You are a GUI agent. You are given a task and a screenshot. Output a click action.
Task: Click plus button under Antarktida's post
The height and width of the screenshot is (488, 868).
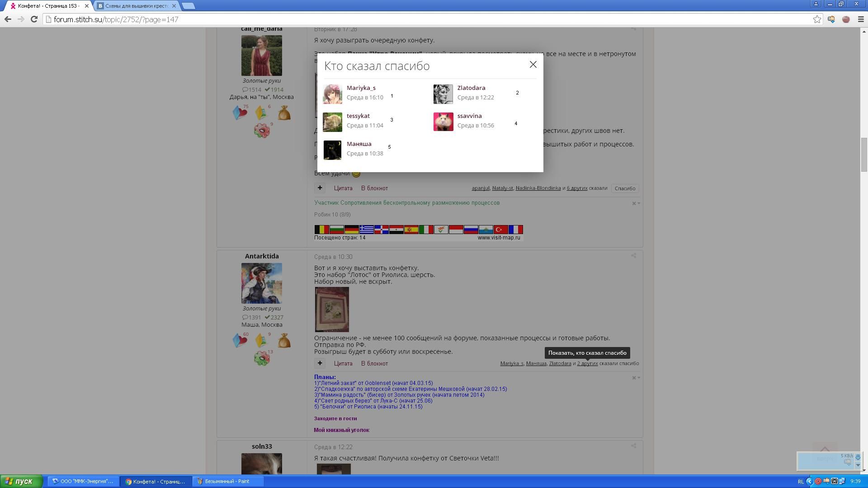click(320, 363)
